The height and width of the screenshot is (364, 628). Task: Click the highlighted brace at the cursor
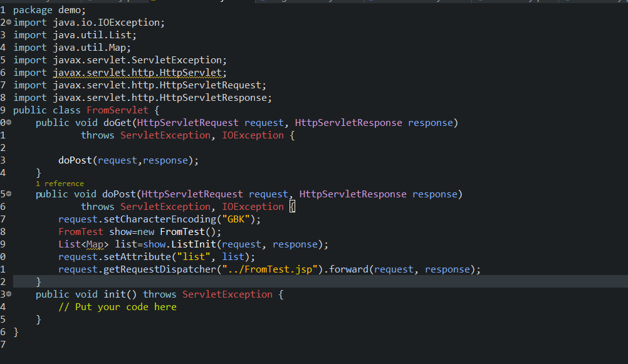click(x=292, y=207)
